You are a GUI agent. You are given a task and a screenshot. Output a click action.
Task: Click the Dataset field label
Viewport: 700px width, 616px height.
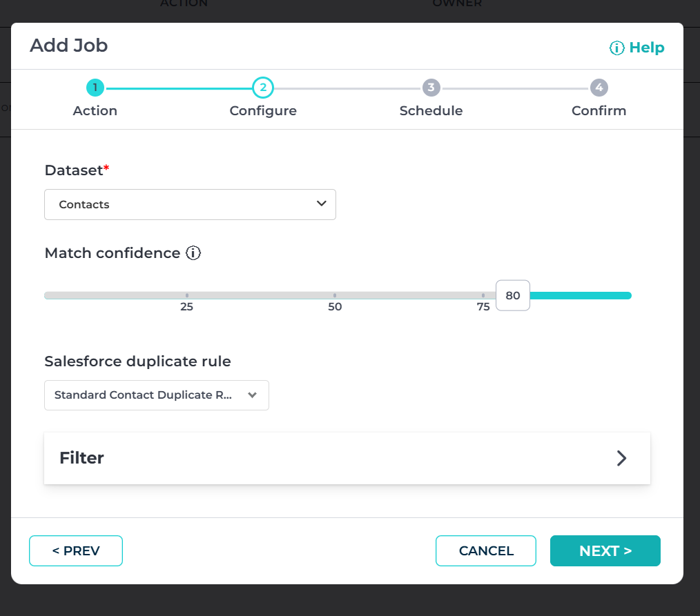(77, 170)
